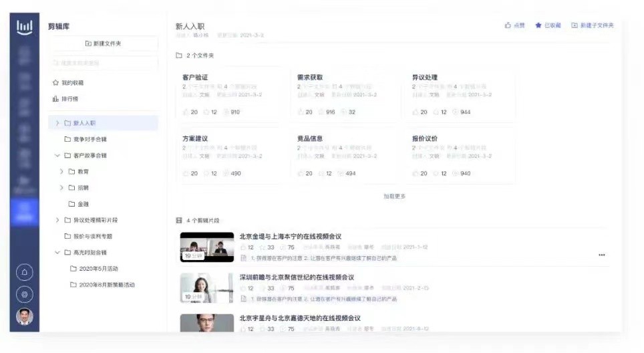Expand the 教育 subfolder chevron
644x353 pixels.
pyautogui.click(x=61, y=171)
